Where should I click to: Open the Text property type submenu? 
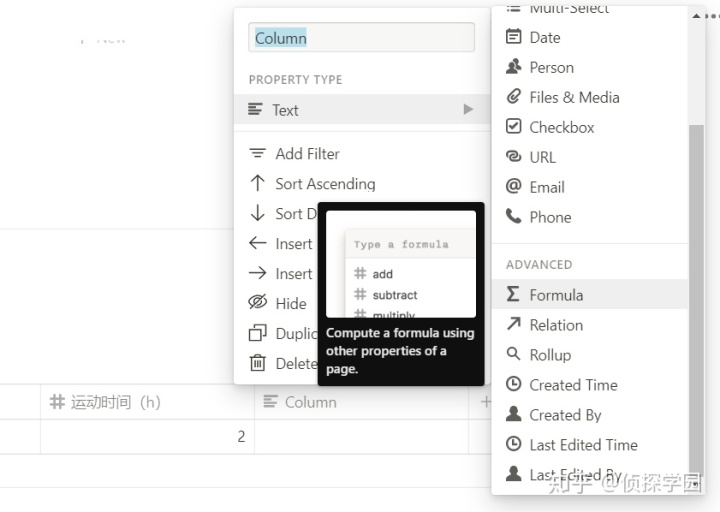coord(362,109)
